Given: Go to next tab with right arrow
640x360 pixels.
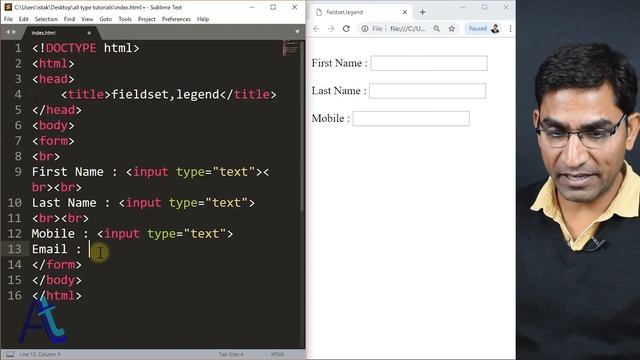Looking at the screenshot, I should click(x=14, y=32).
